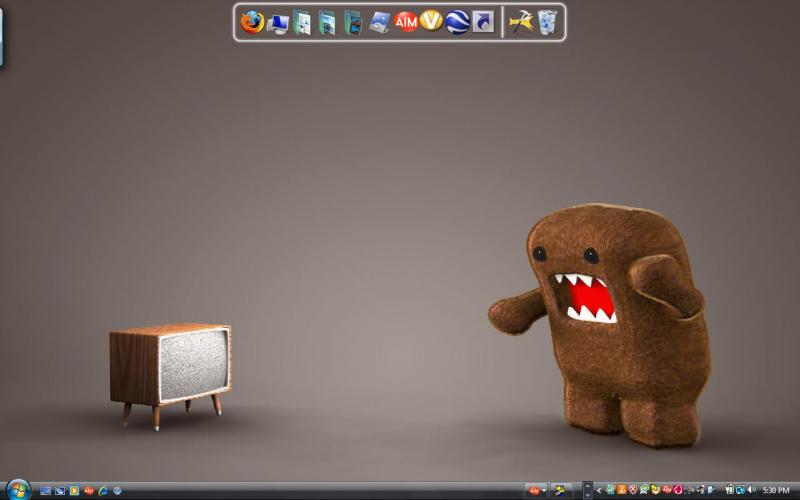Launch Windows Media Player from Quick Launch

pos(74,491)
